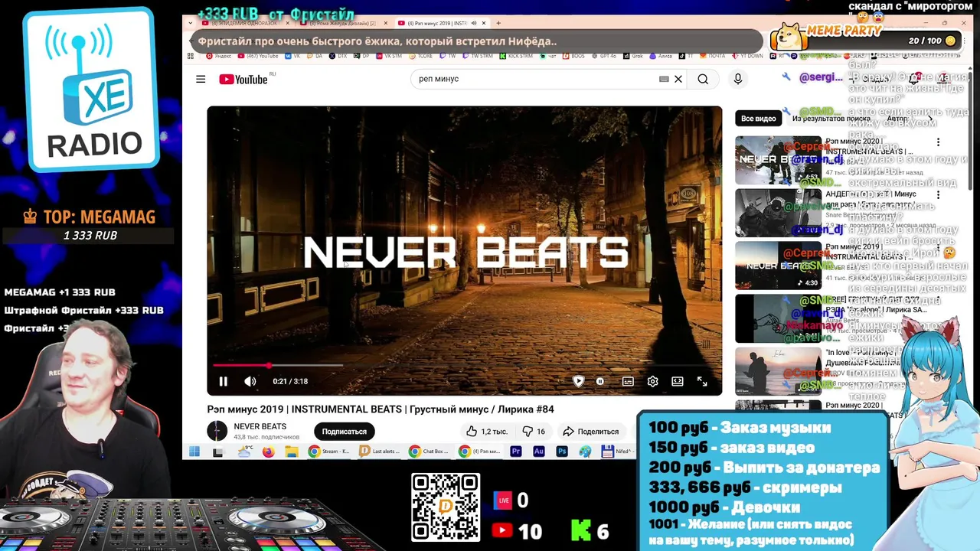980x551 pixels.
Task: Go to YouTube home via logo
Action: pyautogui.click(x=243, y=80)
